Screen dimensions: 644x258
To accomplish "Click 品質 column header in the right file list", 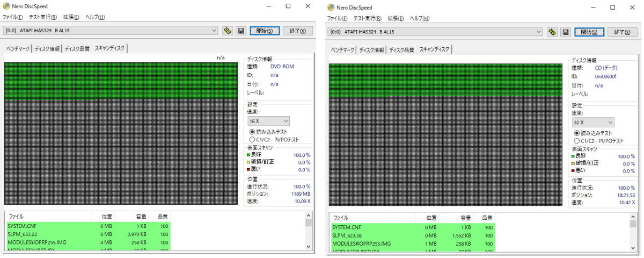I will 484,218.
